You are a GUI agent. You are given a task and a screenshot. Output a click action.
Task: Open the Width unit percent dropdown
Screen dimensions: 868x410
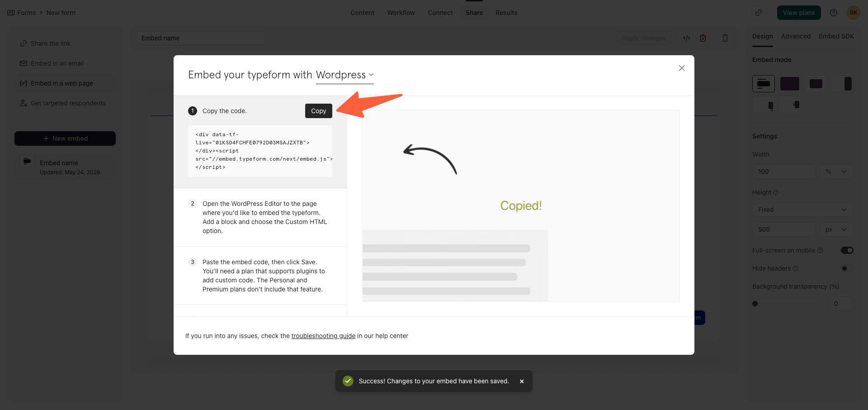[x=836, y=172]
